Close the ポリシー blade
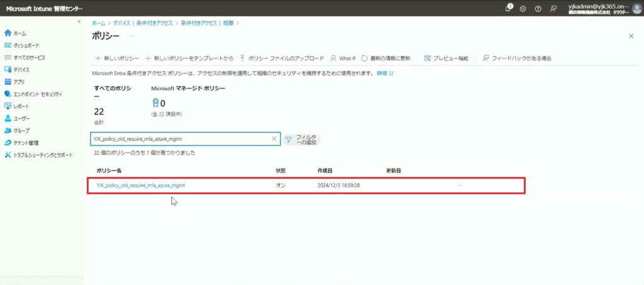644x285 pixels. pyautogui.click(x=631, y=36)
